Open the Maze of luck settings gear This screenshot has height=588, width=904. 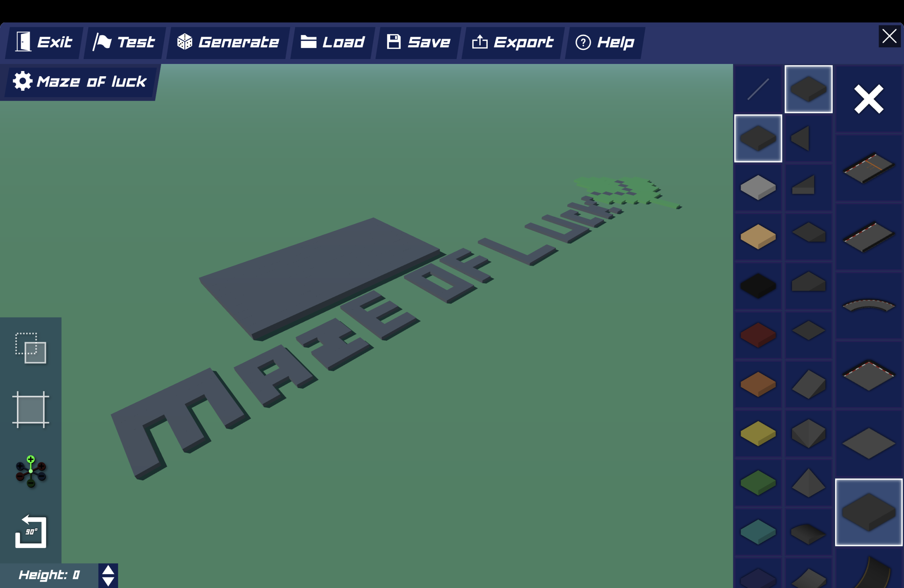tap(22, 81)
